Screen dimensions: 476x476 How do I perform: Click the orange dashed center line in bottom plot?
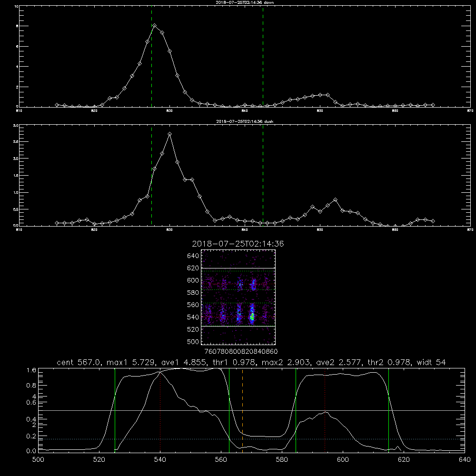click(243, 410)
